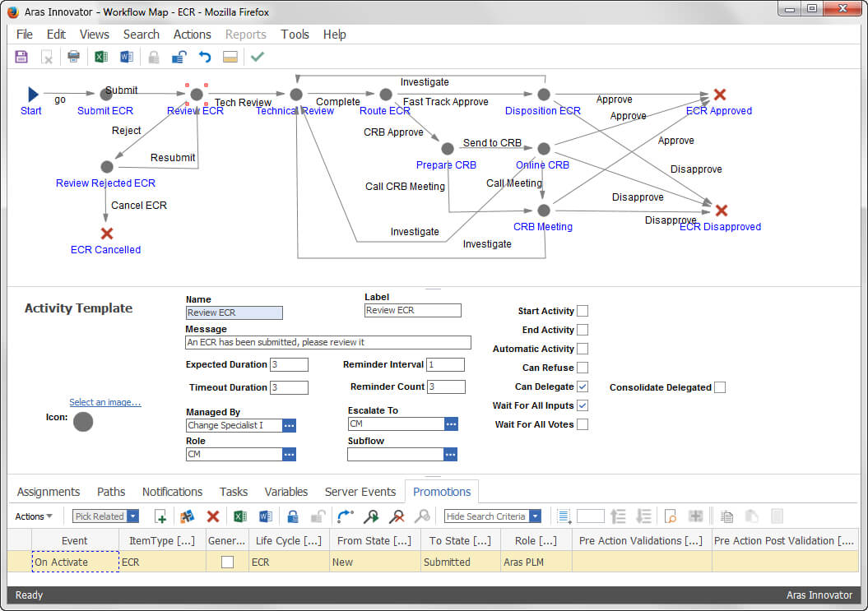Export to Excel from the top toolbar
Screen dimensions: 868x611
pyautogui.click(x=100, y=57)
